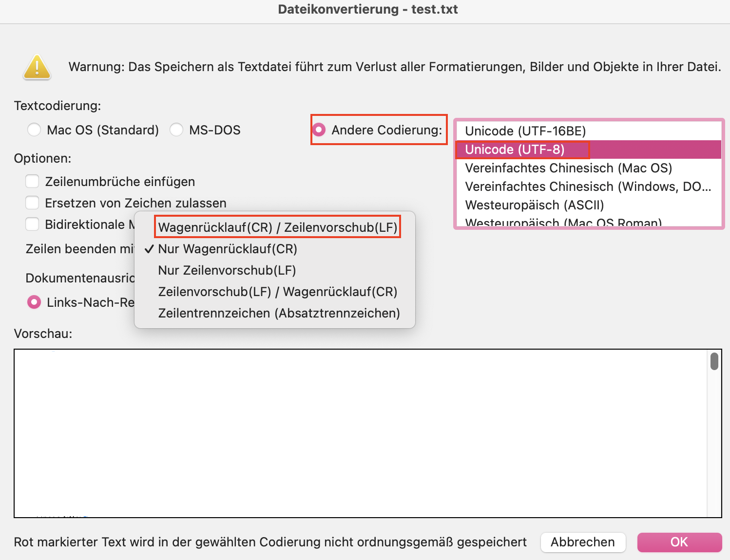The height and width of the screenshot is (560, 730).
Task: Enable the Zeilenumbrüche einfügen checkbox
Action: [x=32, y=182]
